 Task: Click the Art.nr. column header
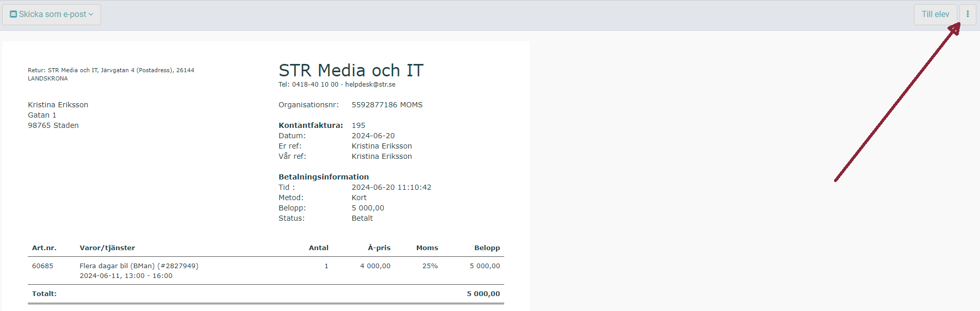coord(44,248)
